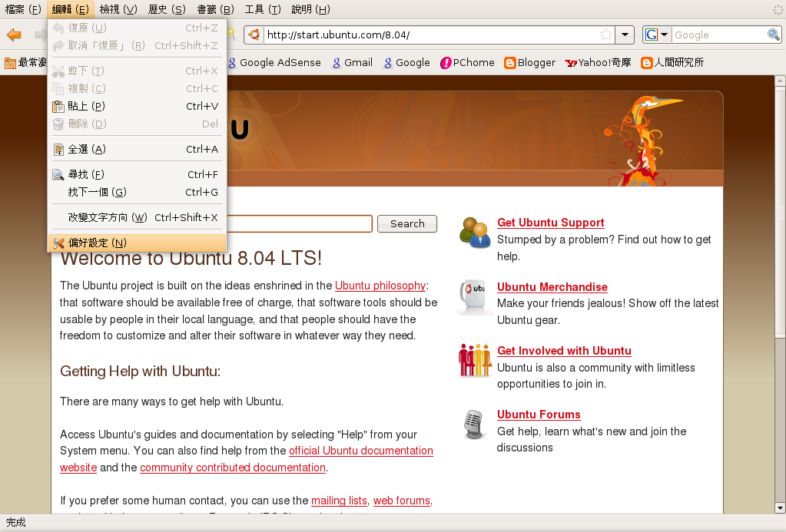Click the Google search engine icon
Viewport: 786px width, 532px height.
pos(651,35)
